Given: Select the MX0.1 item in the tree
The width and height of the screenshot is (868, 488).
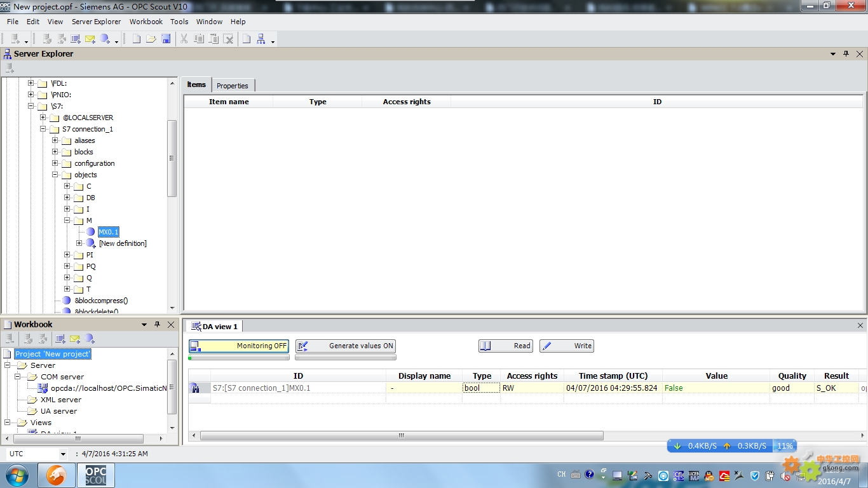Looking at the screenshot, I should (109, 232).
